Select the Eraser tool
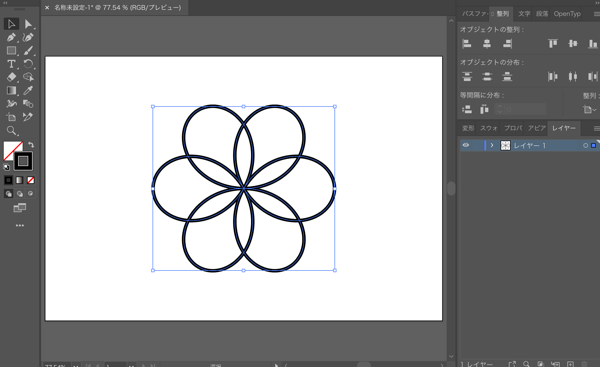This screenshot has height=367, width=600. point(11,77)
